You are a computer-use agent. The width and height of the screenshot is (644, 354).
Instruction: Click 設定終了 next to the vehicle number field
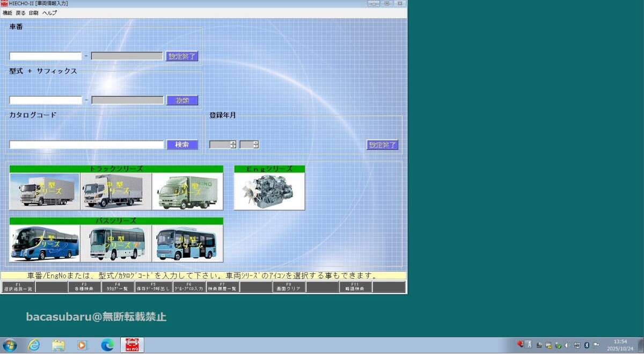182,56
